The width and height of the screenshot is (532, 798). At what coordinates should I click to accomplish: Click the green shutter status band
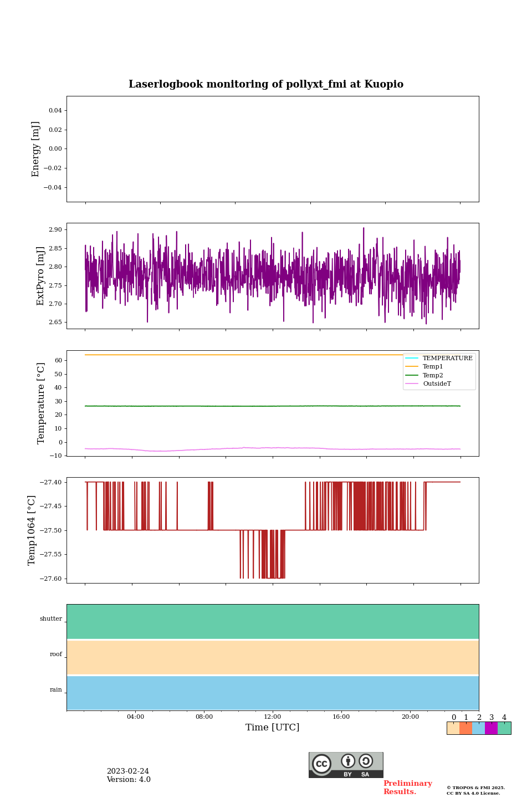coord(273,621)
